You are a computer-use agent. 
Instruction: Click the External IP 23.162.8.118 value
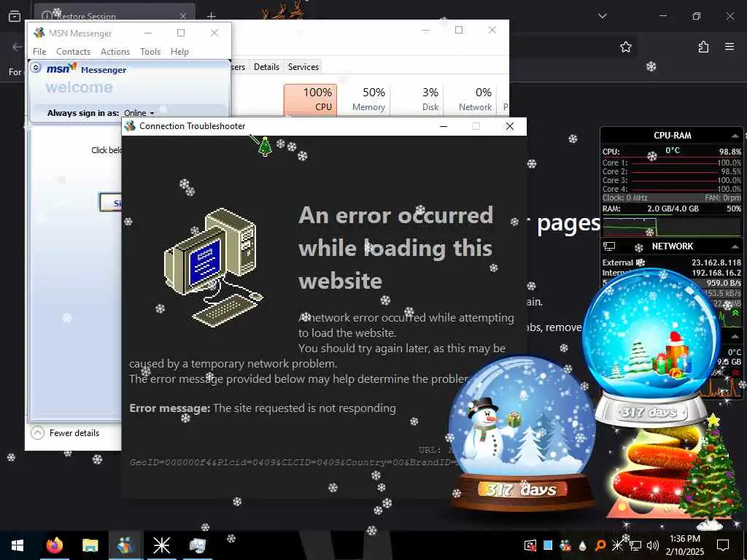716,262
